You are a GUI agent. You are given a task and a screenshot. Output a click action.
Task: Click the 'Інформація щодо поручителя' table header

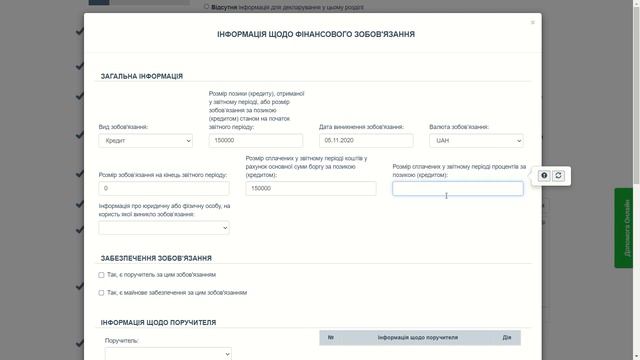click(418, 338)
